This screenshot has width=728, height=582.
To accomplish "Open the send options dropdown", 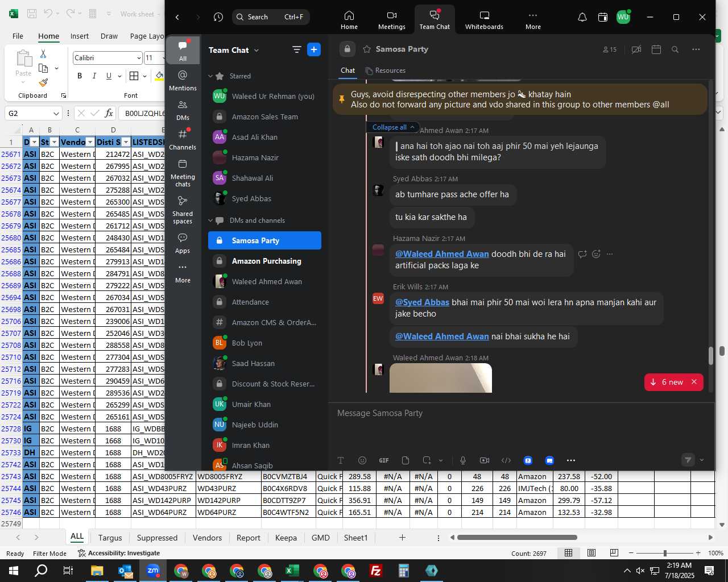I will [702, 460].
